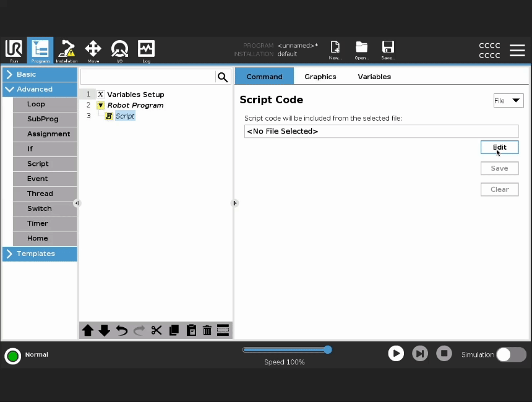Switch to the Variables tab

(374, 77)
